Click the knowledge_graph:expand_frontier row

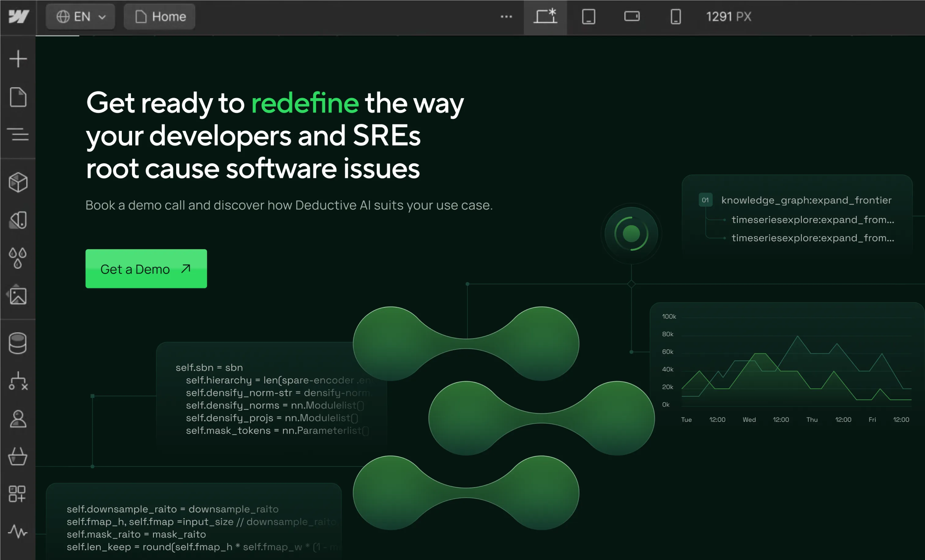806,200
